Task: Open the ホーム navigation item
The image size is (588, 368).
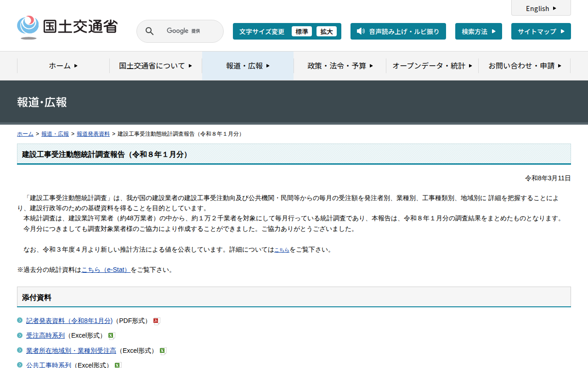Action: [x=63, y=66]
